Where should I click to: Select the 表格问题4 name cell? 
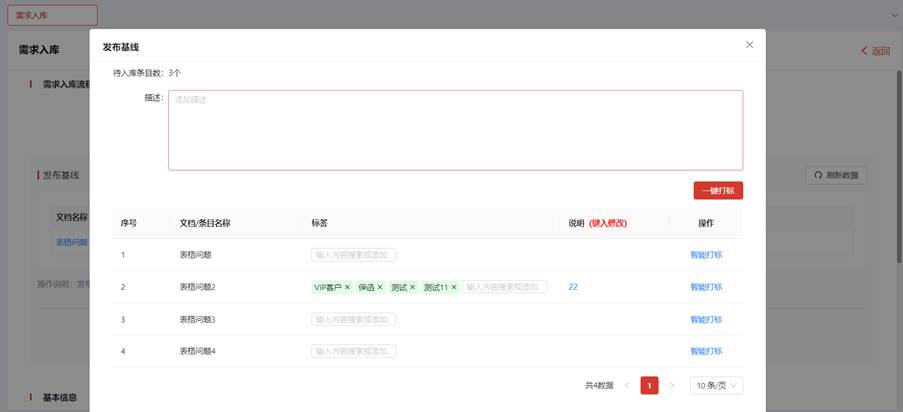point(198,351)
